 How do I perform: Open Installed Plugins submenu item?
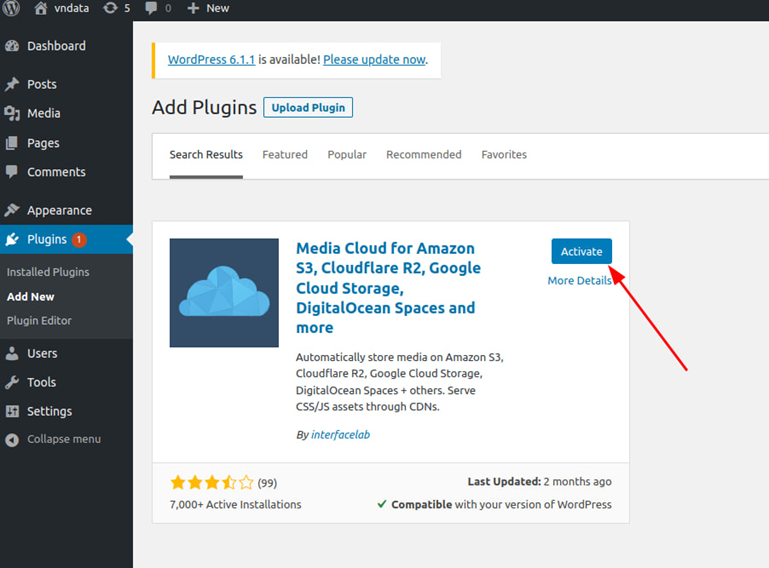48,272
